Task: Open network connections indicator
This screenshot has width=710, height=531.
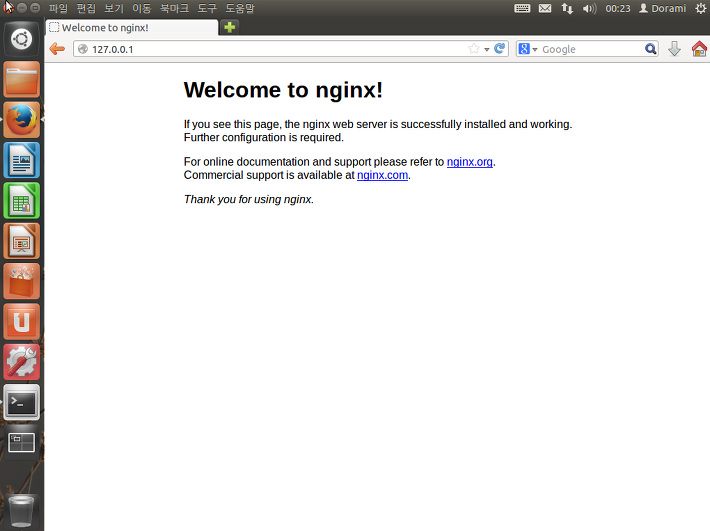Action: click(x=567, y=8)
